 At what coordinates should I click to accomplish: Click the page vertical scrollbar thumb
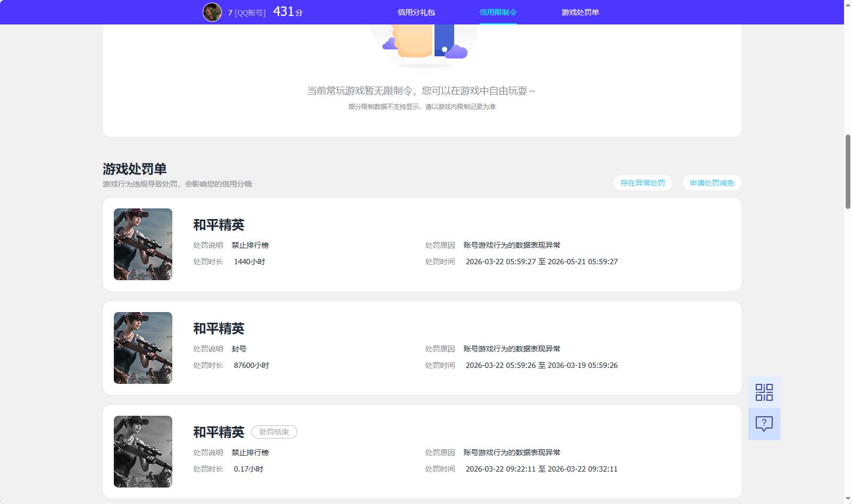pos(848,172)
